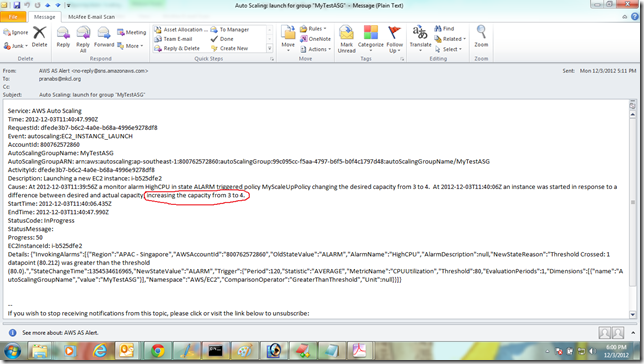Open the Junk options dropdown
Image resolution: width=644 pixels, height=364 pixels.
point(16,46)
